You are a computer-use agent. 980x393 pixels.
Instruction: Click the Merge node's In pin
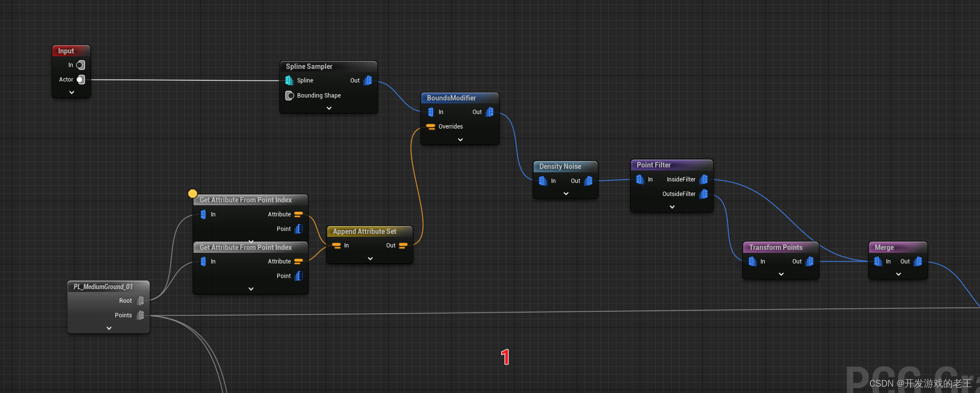pos(878,262)
